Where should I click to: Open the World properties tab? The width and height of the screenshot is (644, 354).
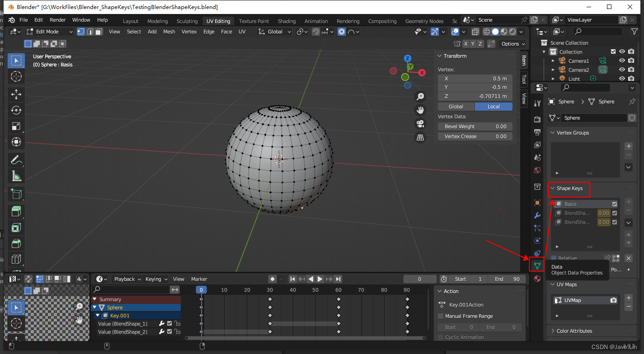[537, 170]
